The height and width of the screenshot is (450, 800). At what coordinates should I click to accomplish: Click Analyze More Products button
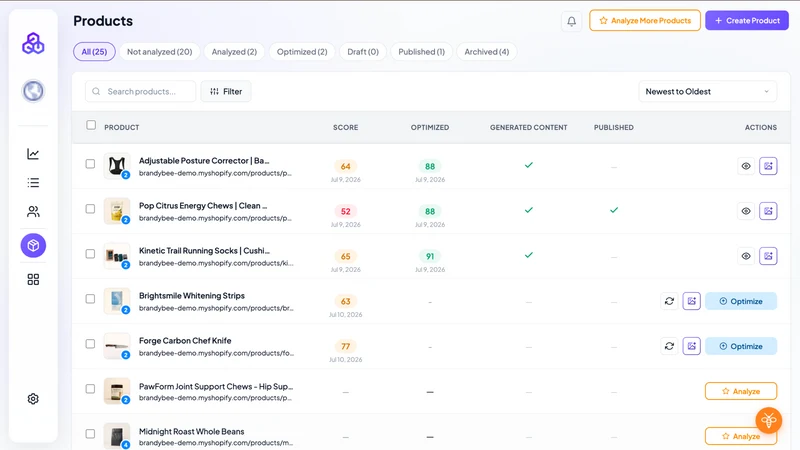coord(645,20)
